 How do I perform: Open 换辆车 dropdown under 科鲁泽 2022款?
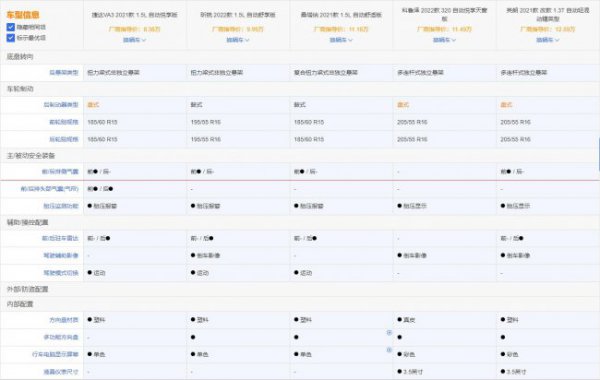[x=444, y=40]
